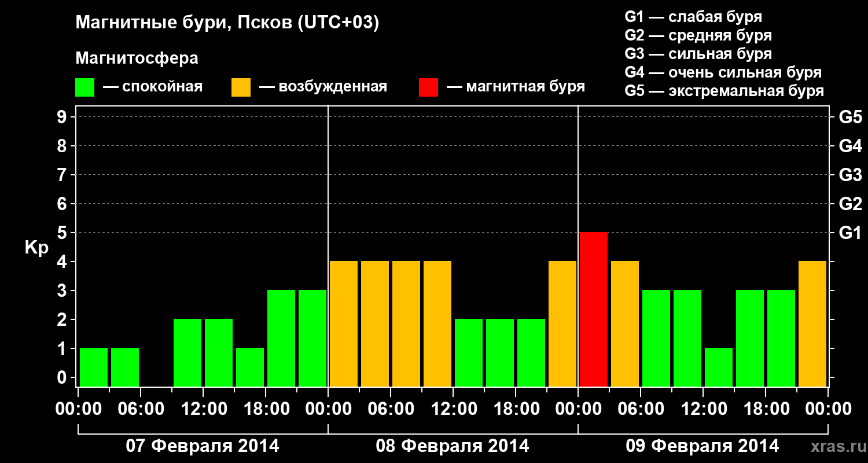868x463 pixels.
Task: Select the red Kp 5 bar on 09 February
Action: (x=594, y=309)
